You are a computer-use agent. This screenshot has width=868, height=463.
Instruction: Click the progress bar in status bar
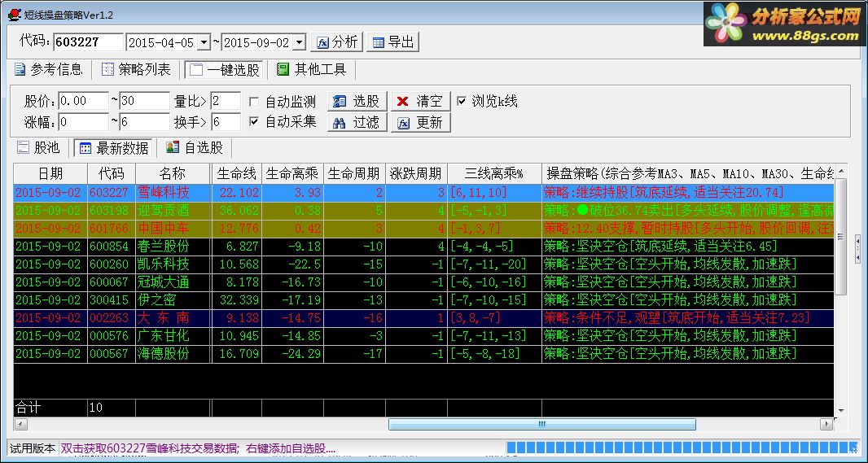pyautogui.click(x=684, y=448)
